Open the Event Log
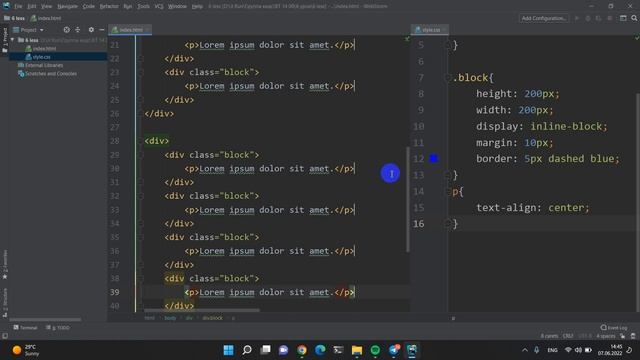Screen dimensions: 640x360 (614, 328)
